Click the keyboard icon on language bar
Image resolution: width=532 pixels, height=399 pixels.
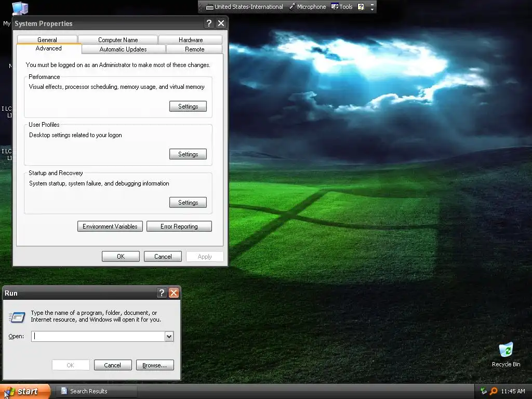click(x=210, y=7)
